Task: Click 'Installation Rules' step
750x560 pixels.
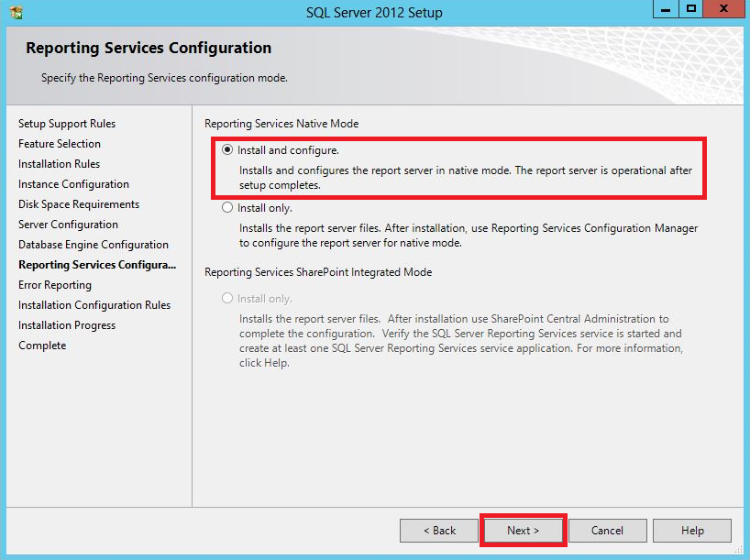Action: coord(59,163)
